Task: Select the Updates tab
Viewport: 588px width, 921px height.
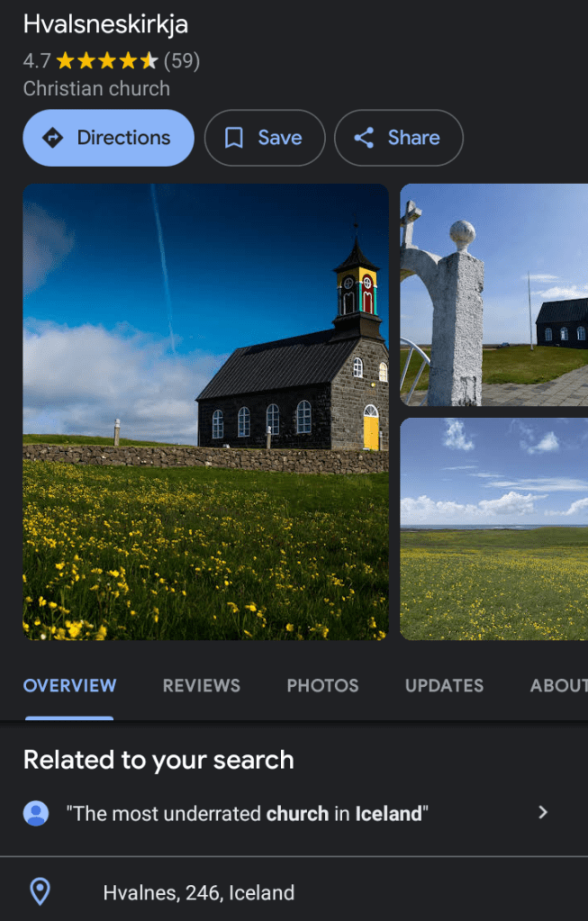Action: point(444,685)
